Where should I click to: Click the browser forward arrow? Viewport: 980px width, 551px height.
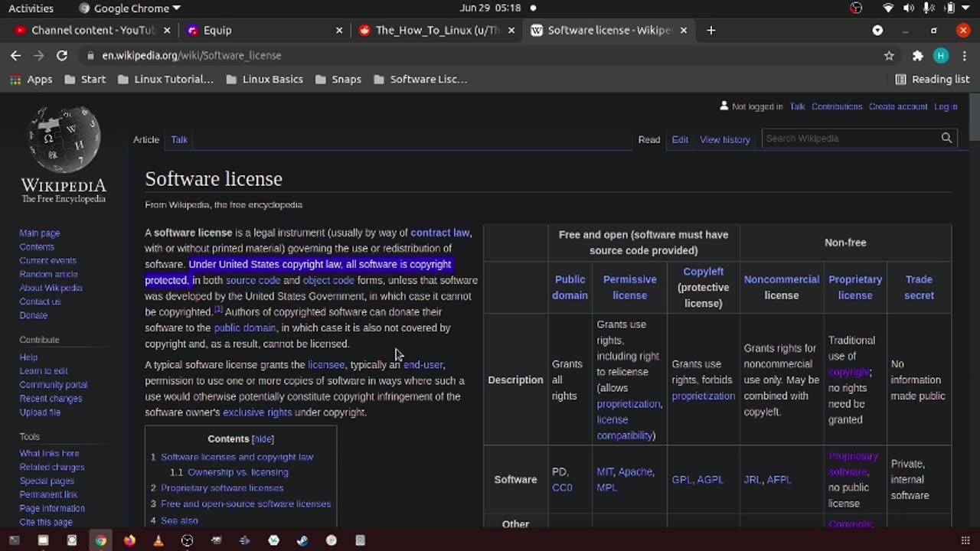[38, 55]
